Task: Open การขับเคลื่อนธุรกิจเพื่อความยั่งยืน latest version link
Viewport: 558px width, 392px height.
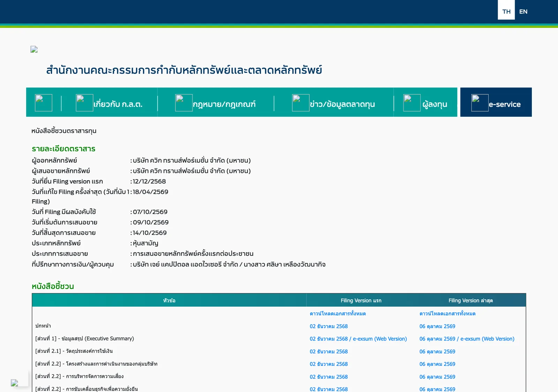Action: coord(437,389)
